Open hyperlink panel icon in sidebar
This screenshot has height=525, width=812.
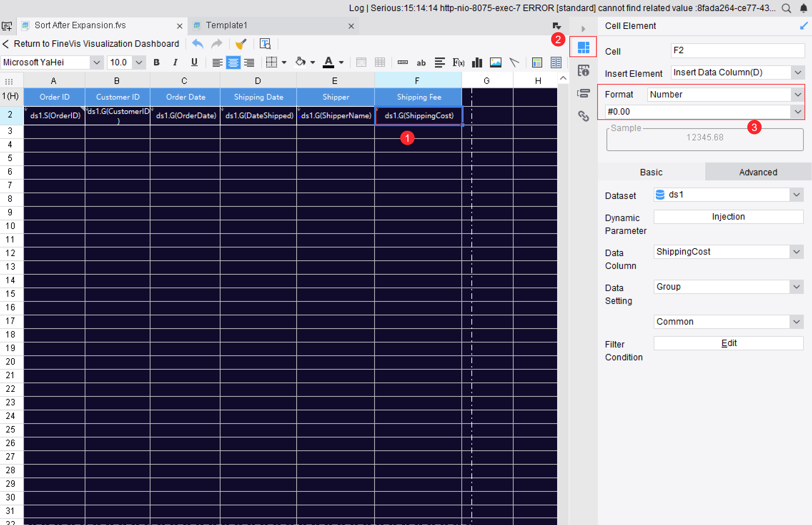(583, 116)
